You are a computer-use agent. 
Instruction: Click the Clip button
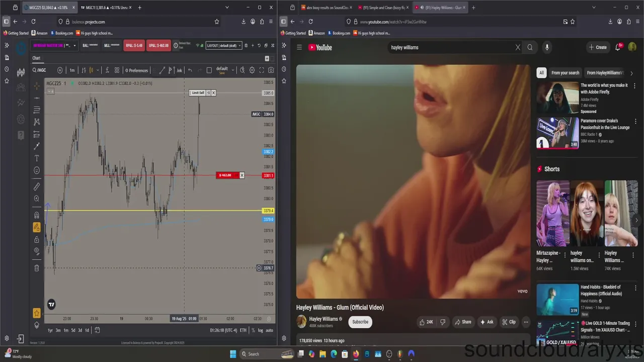[x=509, y=322]
